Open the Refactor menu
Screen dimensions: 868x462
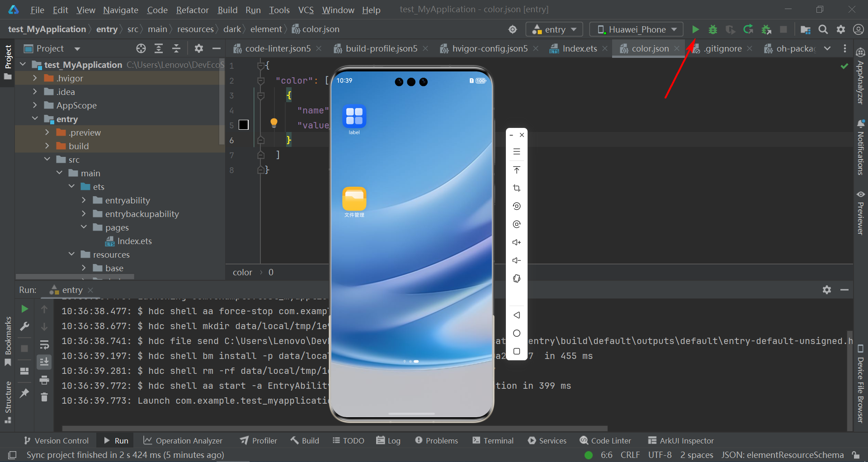[x=192, y=10]
